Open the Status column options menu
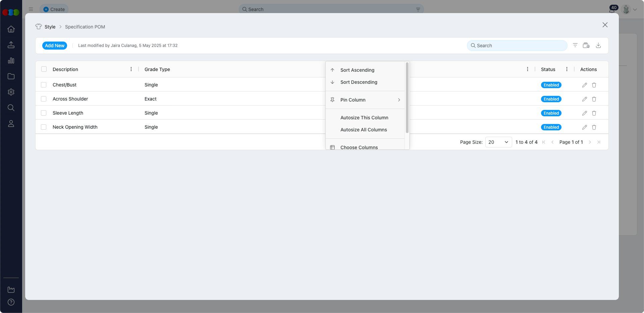This screenshot has width=644, height=313. point(567,69)
